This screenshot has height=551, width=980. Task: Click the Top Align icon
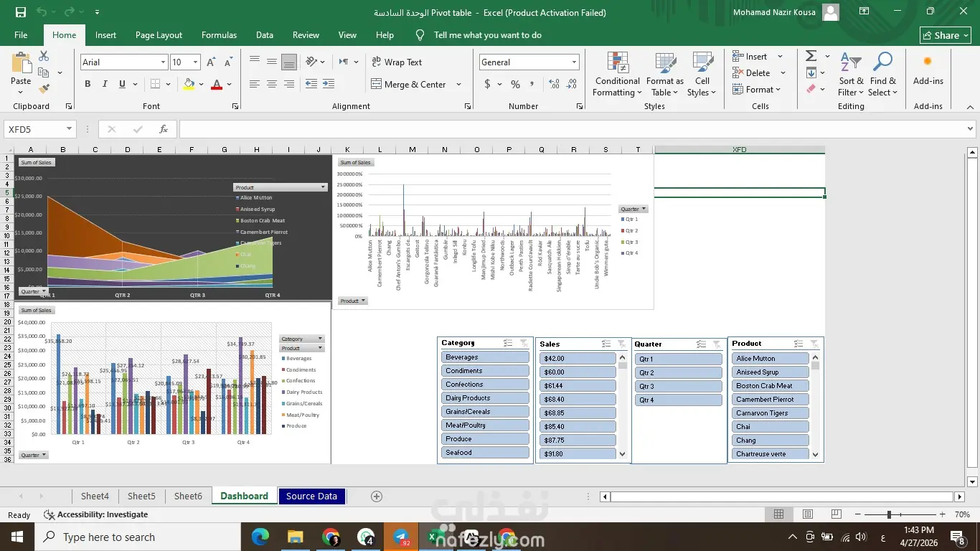pyautogui.click(x=255, y=62)
